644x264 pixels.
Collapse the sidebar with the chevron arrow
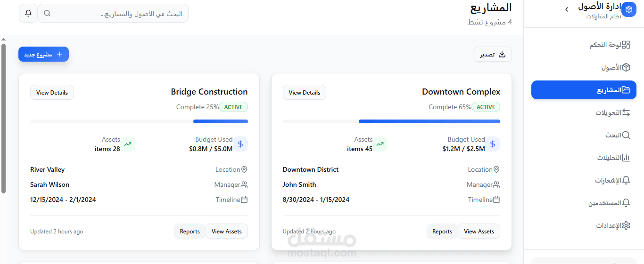pos(567,9)
